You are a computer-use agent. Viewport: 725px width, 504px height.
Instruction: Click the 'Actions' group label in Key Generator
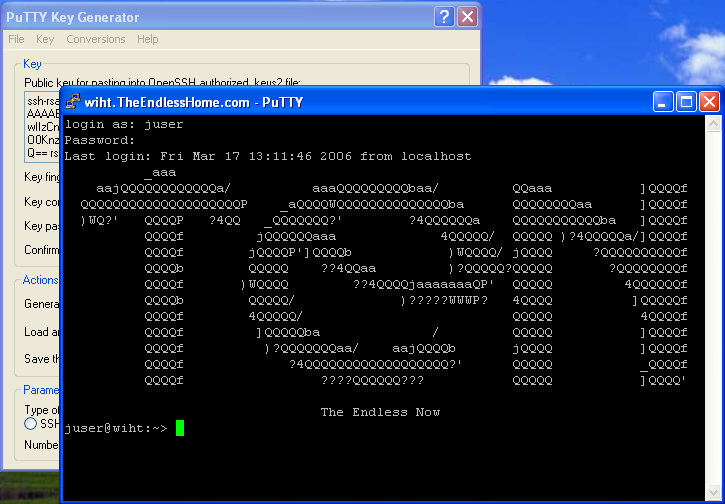pyautogui.click(x=41, y=280)
